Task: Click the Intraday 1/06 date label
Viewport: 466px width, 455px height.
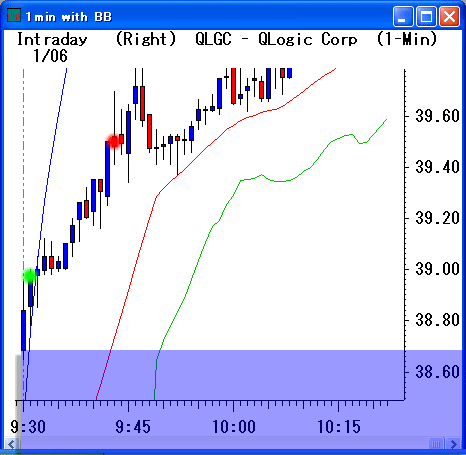Action: (x=52, y=47)
